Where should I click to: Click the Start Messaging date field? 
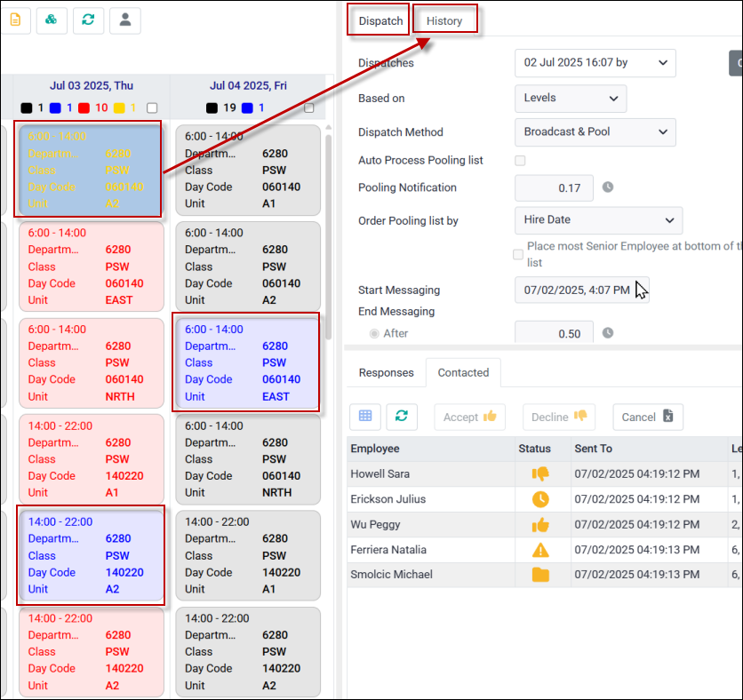[582, 290]
